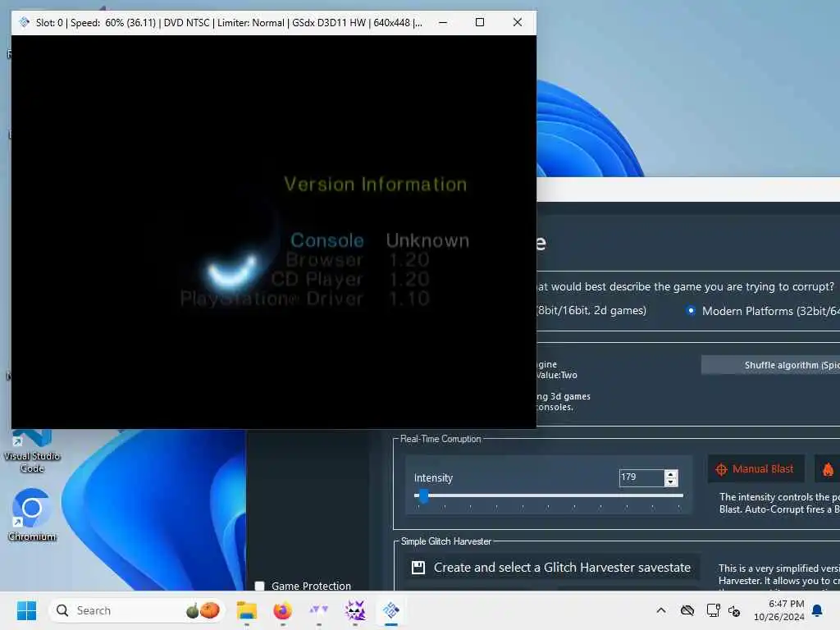
Task: Select Modern Platforms radio option
Action: pyautogui.click(x=691, y=311)
